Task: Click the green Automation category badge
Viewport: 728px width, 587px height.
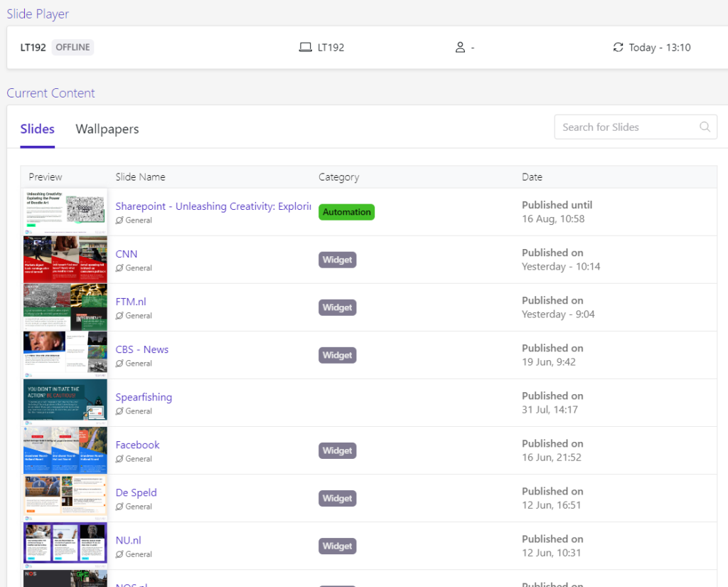Action: pos(346,212)
